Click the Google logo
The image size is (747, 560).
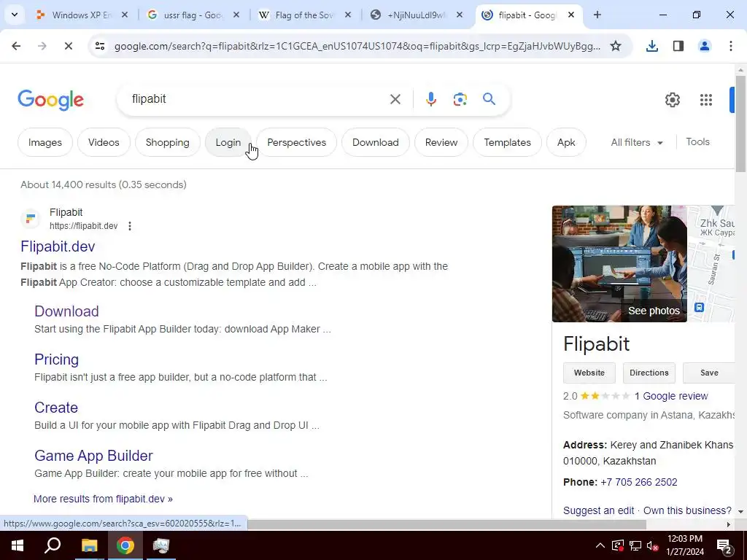(x=50, y=99)
